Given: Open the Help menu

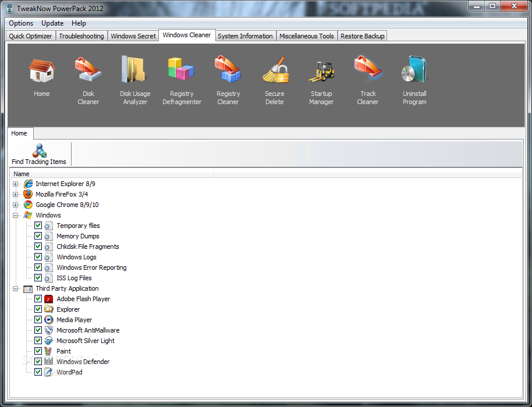Looking at the screenshot, I should coord(79,23).
